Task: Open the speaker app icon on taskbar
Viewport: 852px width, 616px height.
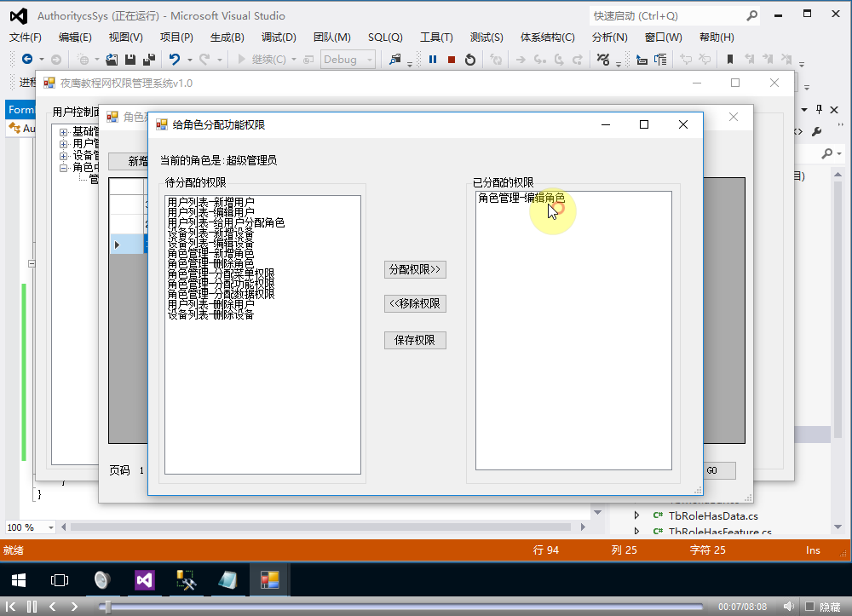Action: click(x=102, y=580)
